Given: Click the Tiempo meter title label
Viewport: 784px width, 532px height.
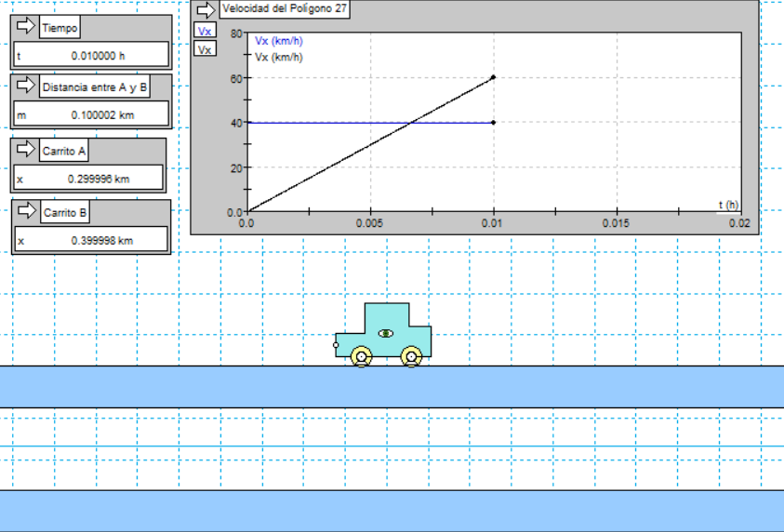Looking at the screenshot, I should pyautogui.click(x=60, y=28).
